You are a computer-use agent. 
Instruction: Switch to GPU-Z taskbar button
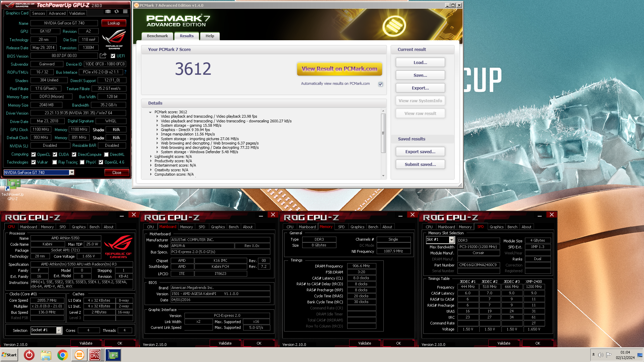(x=113, y=355)
